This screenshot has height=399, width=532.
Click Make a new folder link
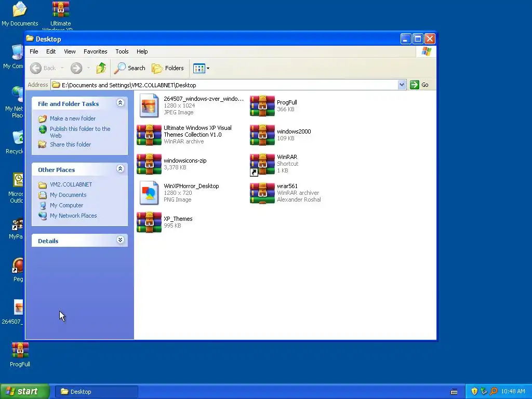pos(73,118)
